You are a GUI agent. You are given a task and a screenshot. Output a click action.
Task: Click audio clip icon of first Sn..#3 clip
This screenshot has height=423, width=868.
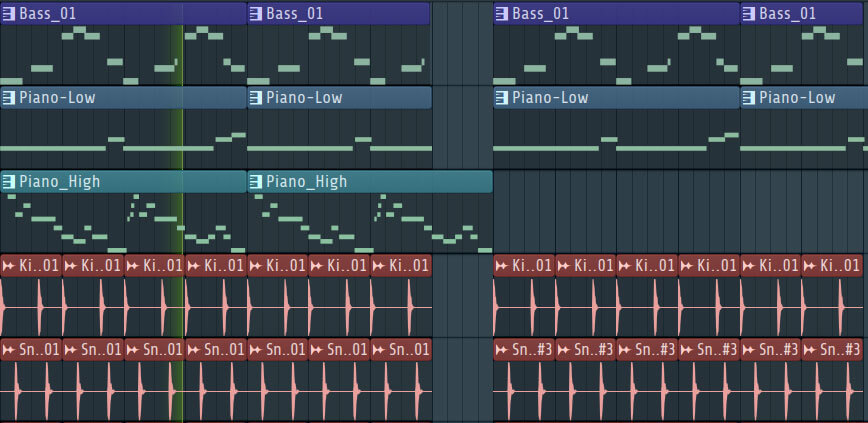pyautogui.click(x=502, y=350)
